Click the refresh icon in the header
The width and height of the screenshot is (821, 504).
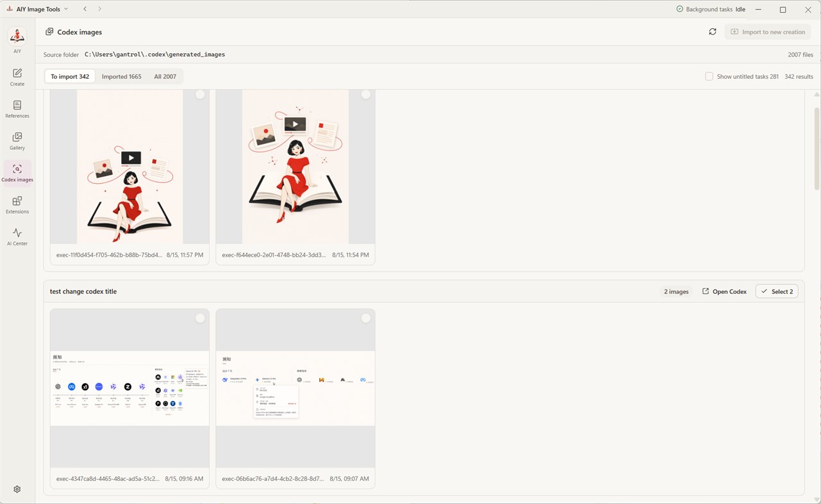(x=713, y=31)
